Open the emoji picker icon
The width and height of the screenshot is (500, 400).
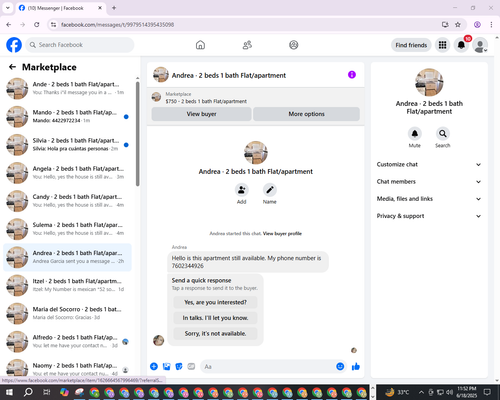point(340,366)
